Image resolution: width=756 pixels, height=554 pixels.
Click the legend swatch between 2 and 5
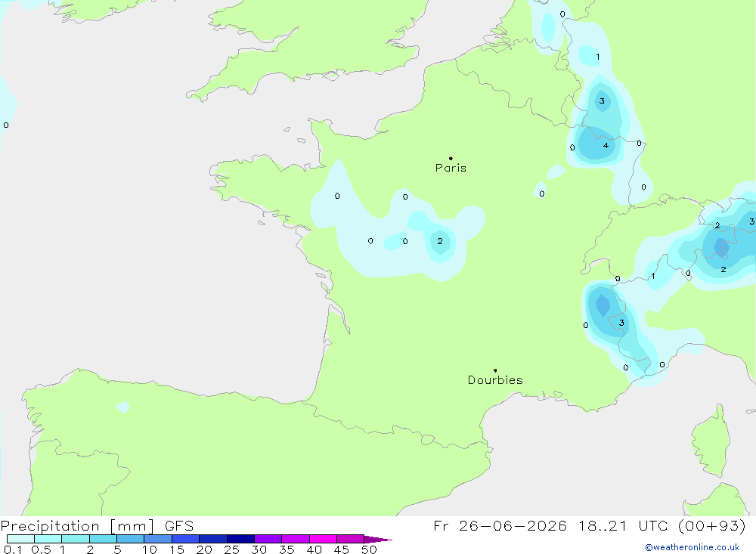point(103,539)
